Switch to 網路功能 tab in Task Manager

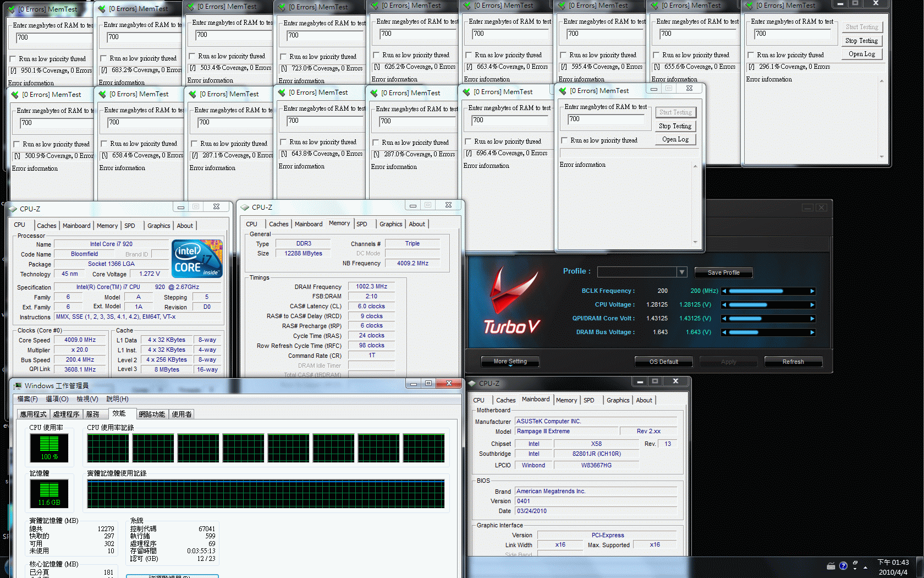click(152, 415)
